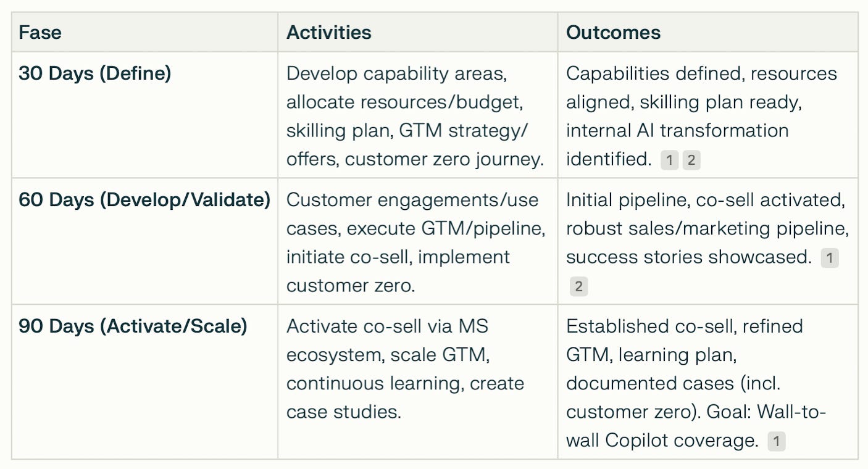This screenshot has height=469, width=868.
Task: Click 'Established co-sell, refined GTM' outcomes text
Action: (684, 326)
